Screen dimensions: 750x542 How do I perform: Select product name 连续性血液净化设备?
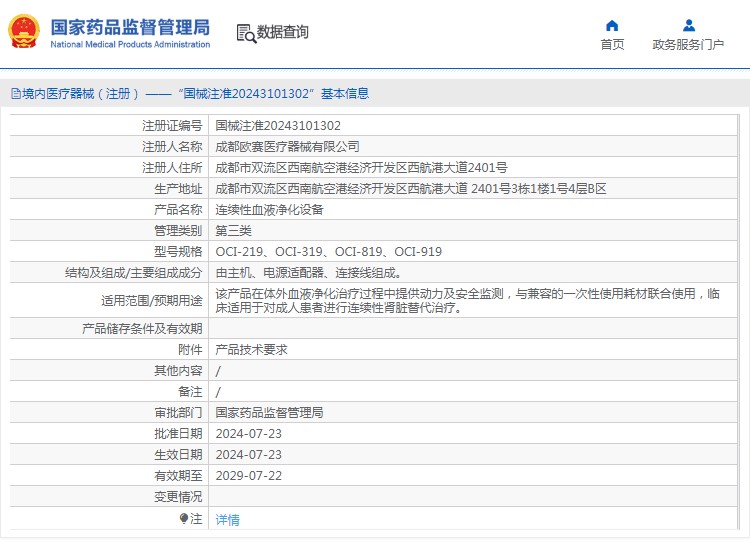tap(269, 210)
